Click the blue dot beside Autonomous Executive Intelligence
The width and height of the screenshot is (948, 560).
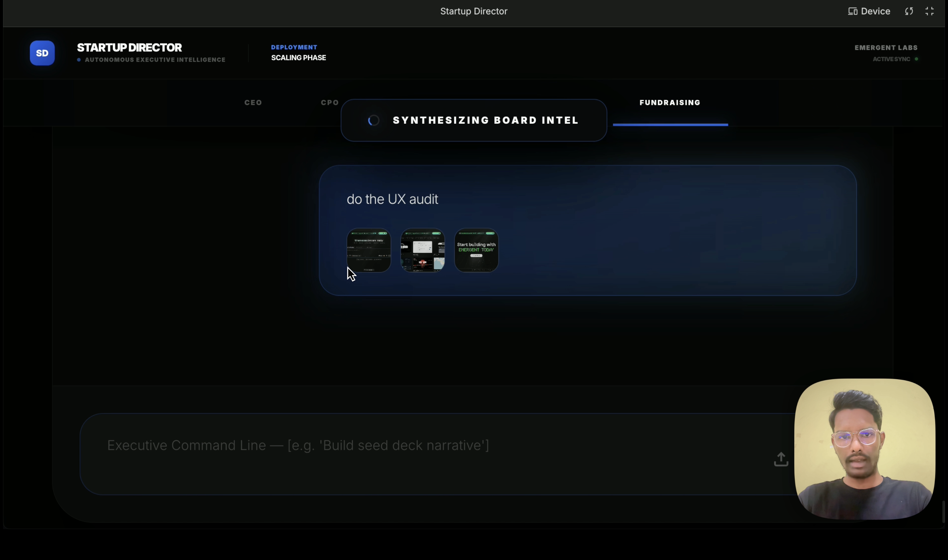(79, 60)
